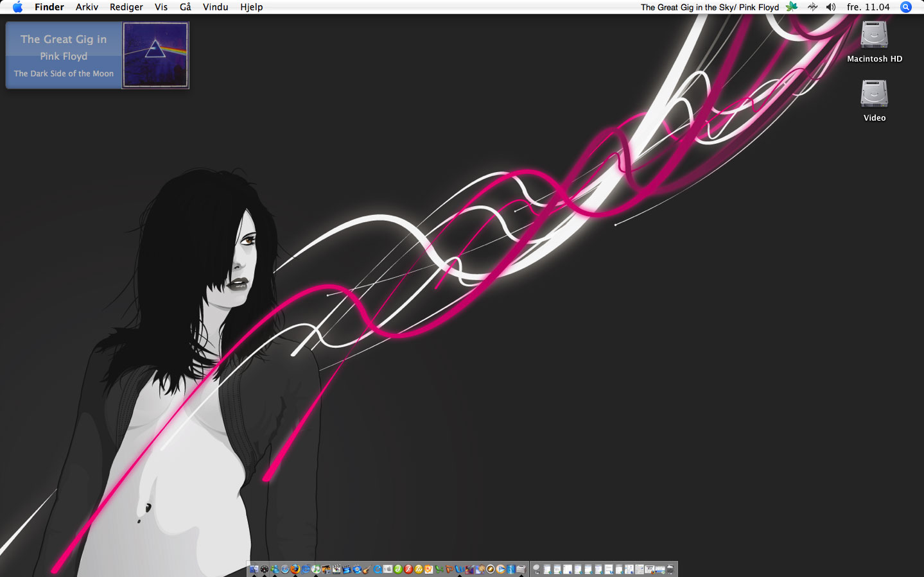924x577 pixels.
Task: Open the Apple menu
Action: [x=17, y=7]
